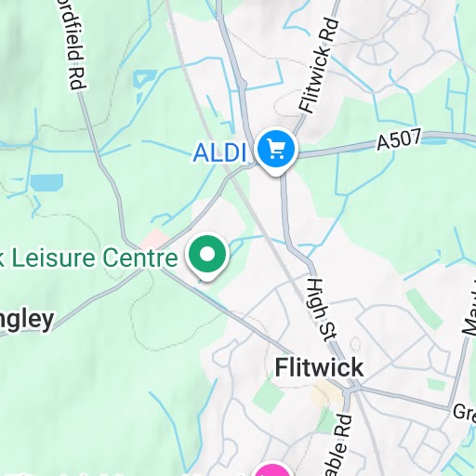Click the pink shaded area beside Leisure Centre
Screen dimensions: 476x476
pos(154,239)
